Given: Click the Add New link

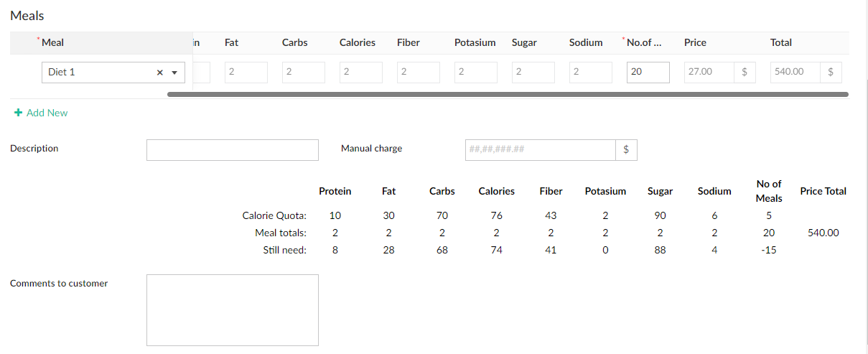Looking at the screenshot, I should click(x=47, y=113).
